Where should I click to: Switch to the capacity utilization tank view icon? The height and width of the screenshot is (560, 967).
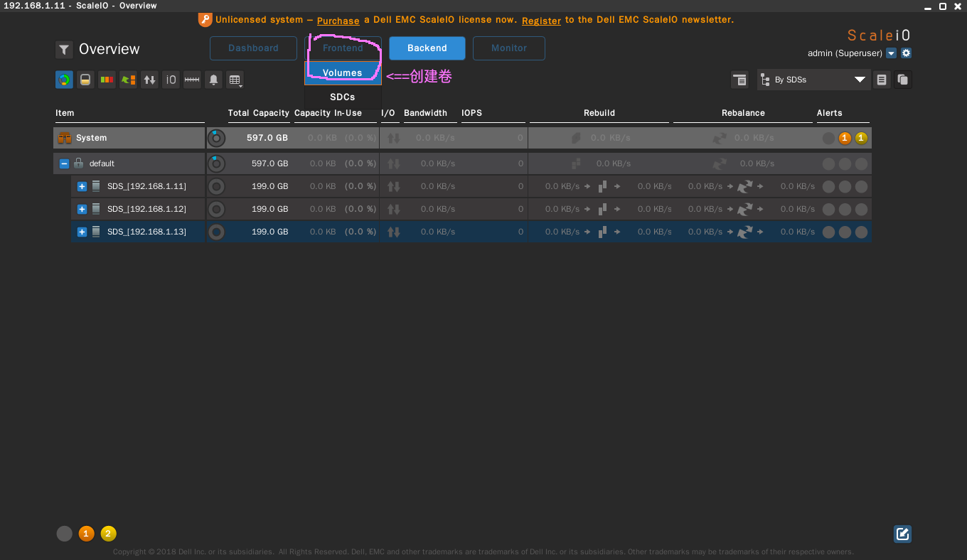coord(85,80)
